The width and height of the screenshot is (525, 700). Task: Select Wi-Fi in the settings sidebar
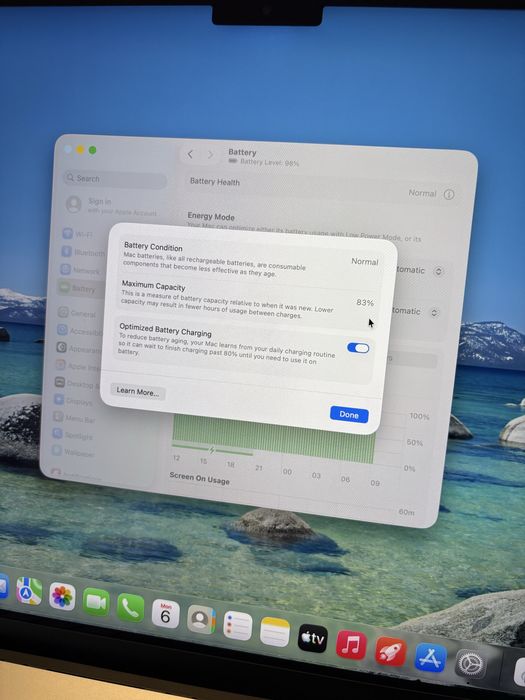point(79,234)
